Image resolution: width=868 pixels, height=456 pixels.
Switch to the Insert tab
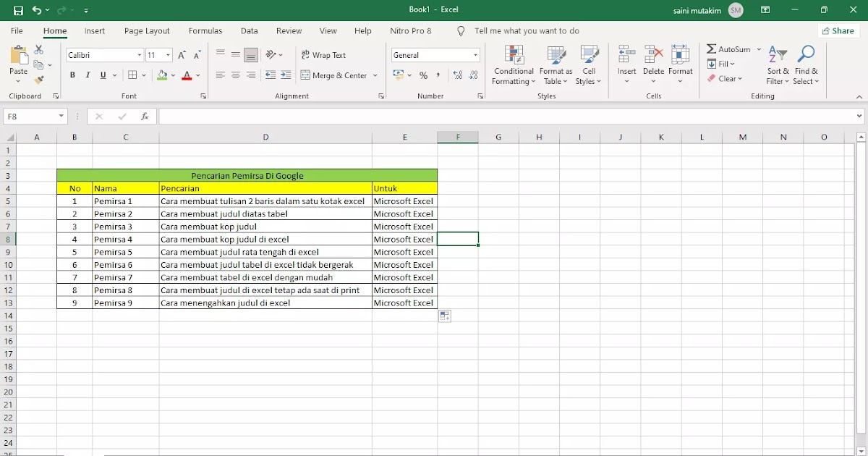tap(95, 31)
